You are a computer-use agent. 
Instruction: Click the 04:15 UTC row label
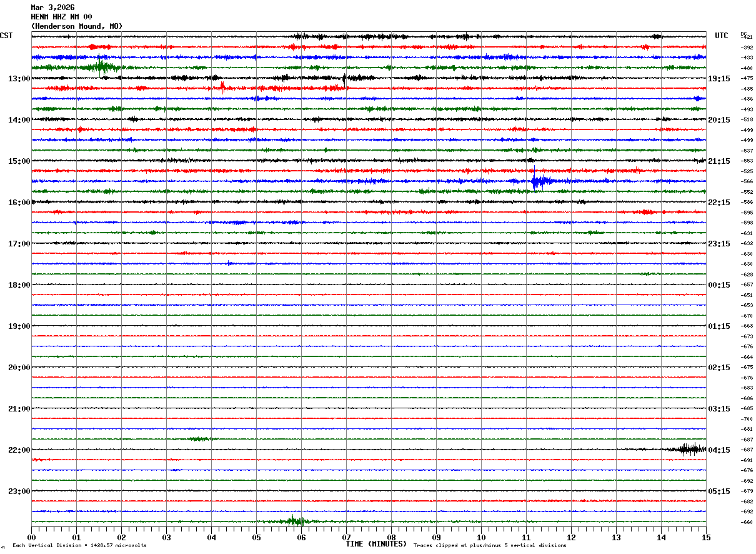(x=719, y=450)
